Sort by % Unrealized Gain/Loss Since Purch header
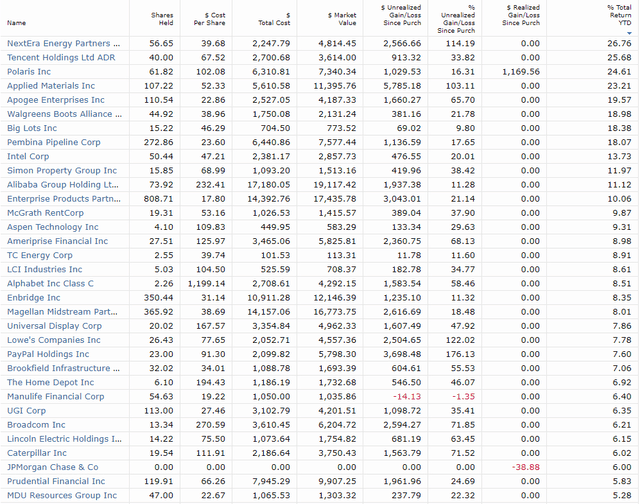 pyautogui.click(x=458, y=19)
